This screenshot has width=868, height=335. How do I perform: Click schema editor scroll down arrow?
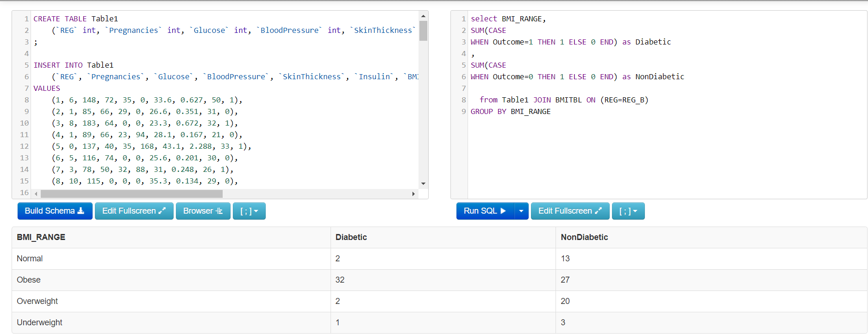tap(423, 184)
